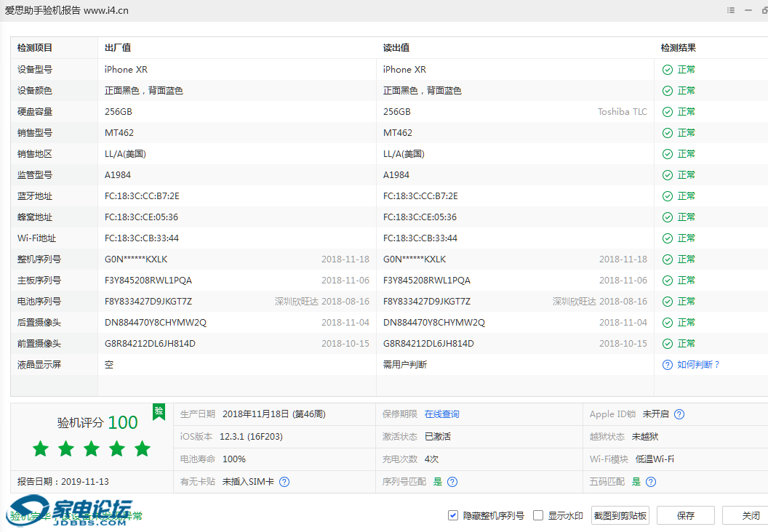The image size is (768, 532).
Task: Select factory value G8R84212DL6JH814D
Action: 150,344
